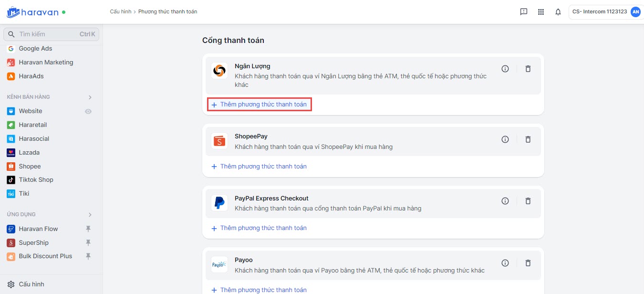Pin toggle for Bulk Discount Plus app

coord(88,256)
